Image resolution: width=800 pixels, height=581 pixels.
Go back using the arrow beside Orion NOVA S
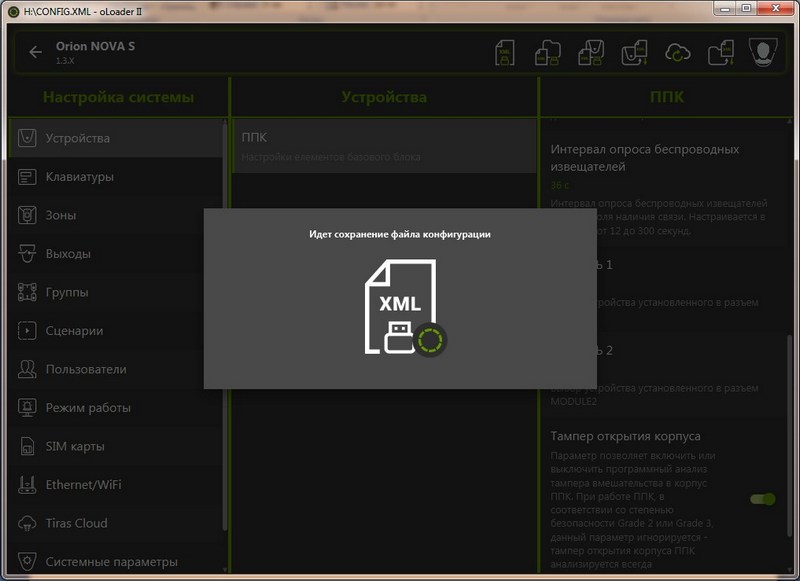pyautogui.click(x=35, y=52)
